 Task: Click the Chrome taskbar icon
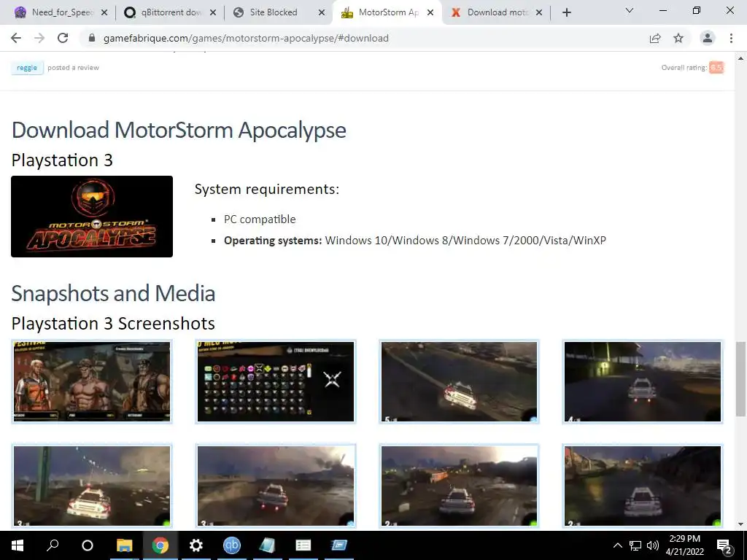160,545
